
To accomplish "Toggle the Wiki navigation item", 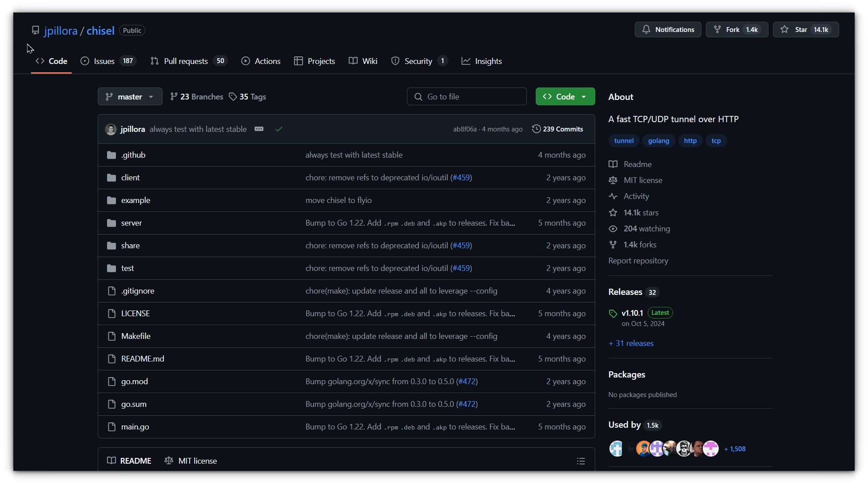I will (x=370, y=61).
